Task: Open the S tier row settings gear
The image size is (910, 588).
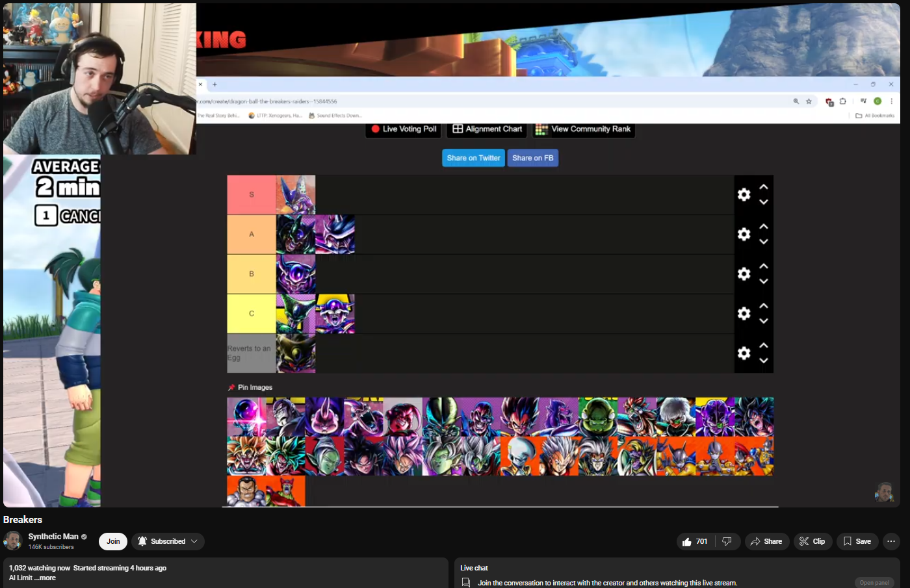Action: point(744,194)
